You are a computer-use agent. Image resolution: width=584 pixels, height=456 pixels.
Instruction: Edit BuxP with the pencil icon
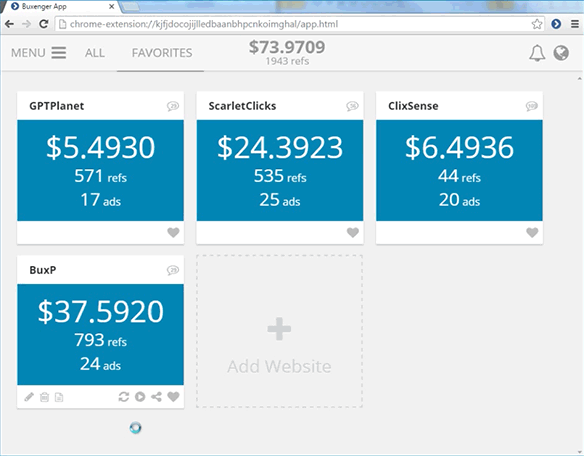tap(29, 397)
